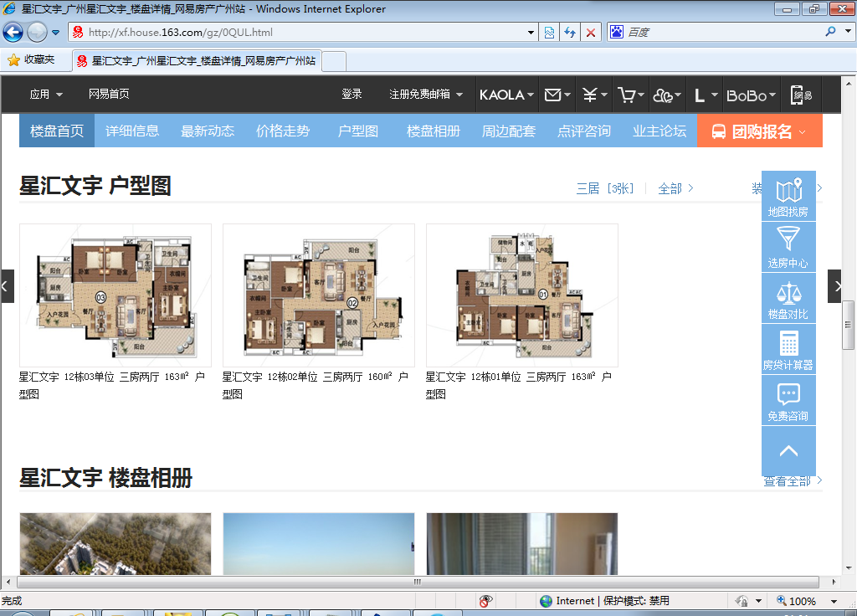Click the shopping cart icon in top bar

626,95
